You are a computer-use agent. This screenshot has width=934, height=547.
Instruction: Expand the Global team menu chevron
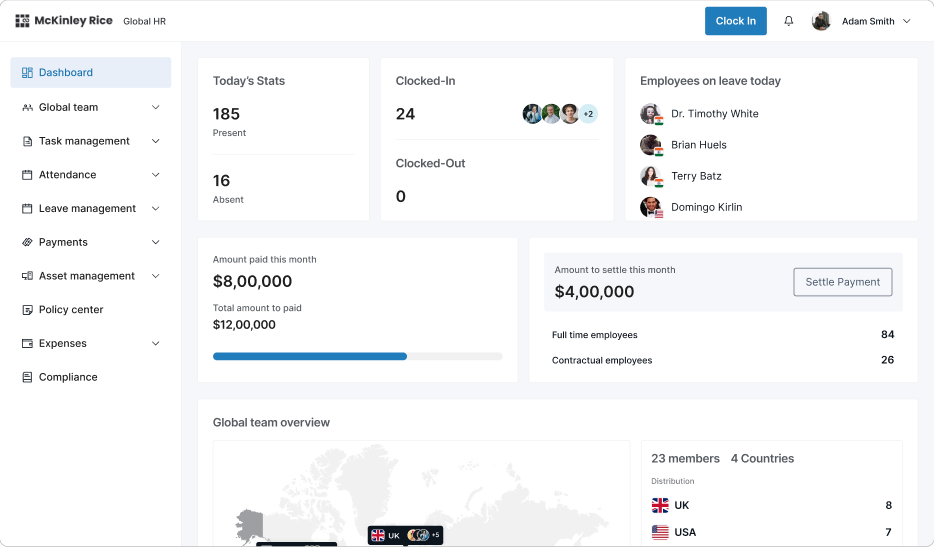pos(155,107)
